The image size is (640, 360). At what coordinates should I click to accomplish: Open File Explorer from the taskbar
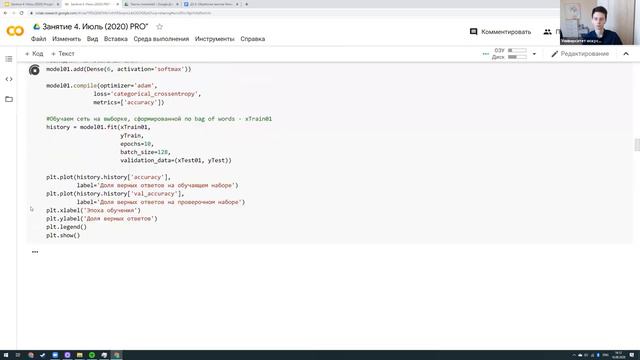click(80, 355)
